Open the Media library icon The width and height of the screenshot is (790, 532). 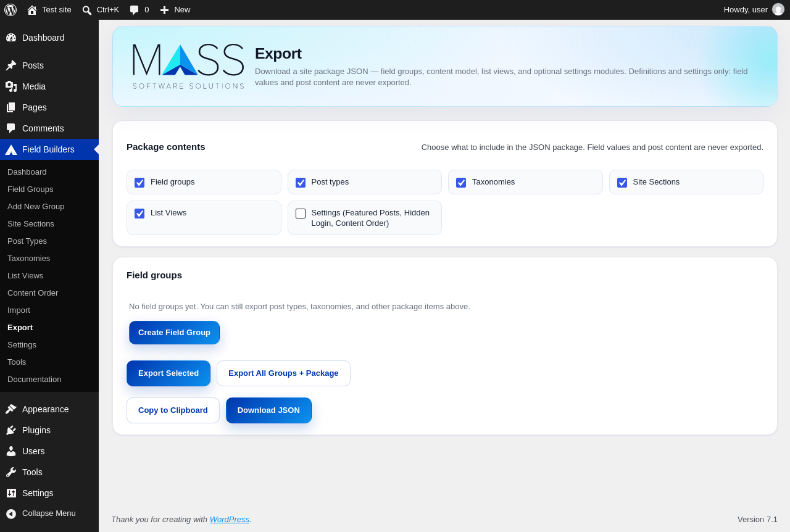click(x=11, y=86)
